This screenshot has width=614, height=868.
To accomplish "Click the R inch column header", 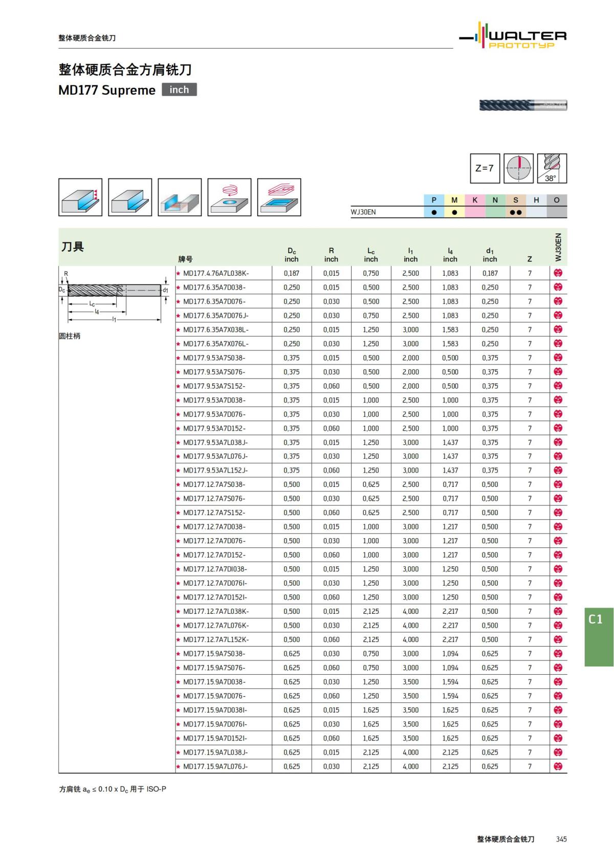I will point(331,255).
